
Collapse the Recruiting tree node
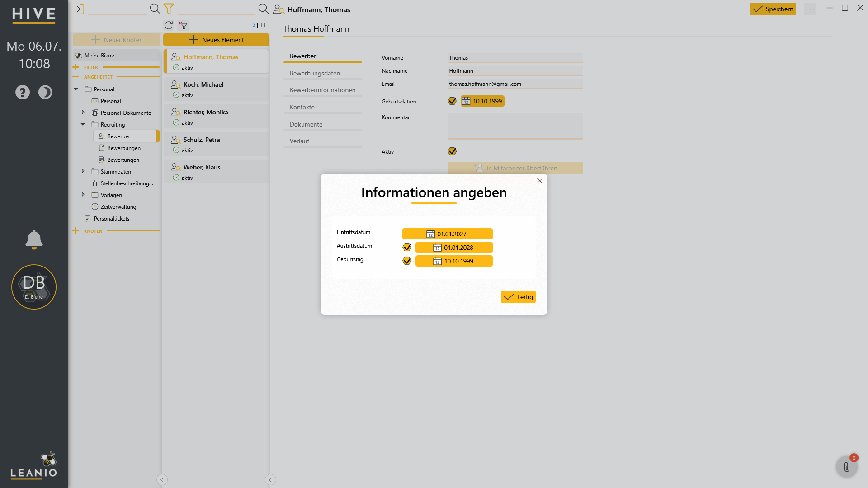[83, 124]
